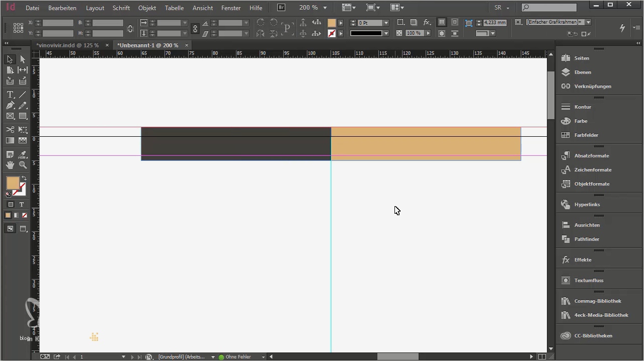This screenshot has height=361, width=644.
Task: Open the Objekt menu
Action: coord(147,8)
